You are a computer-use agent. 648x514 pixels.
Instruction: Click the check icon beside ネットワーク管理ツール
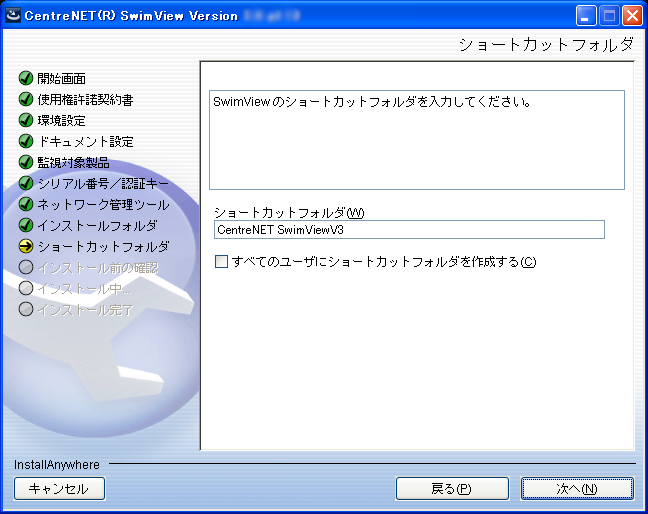point(26,204)
